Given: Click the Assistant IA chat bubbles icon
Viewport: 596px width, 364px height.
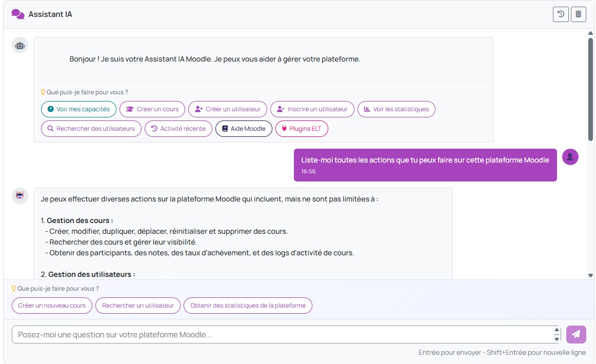Looking at the screenshot, I should [x=18, y=14].
